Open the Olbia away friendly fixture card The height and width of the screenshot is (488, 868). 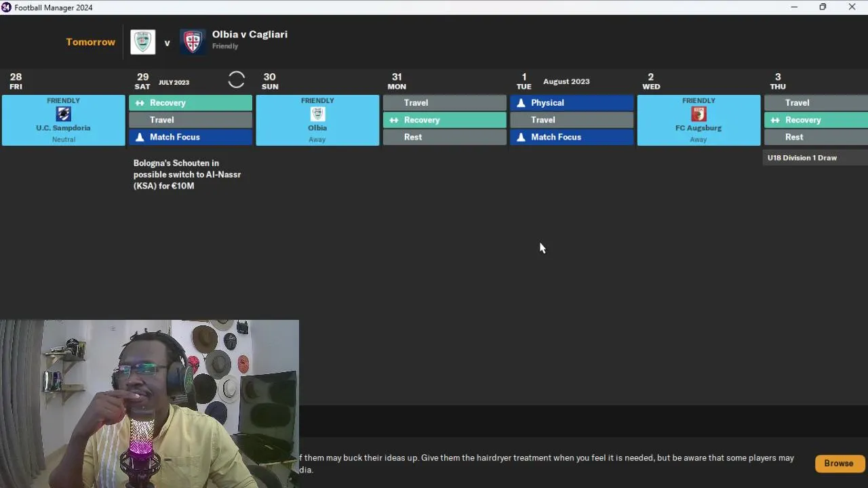tap(317, 120)
